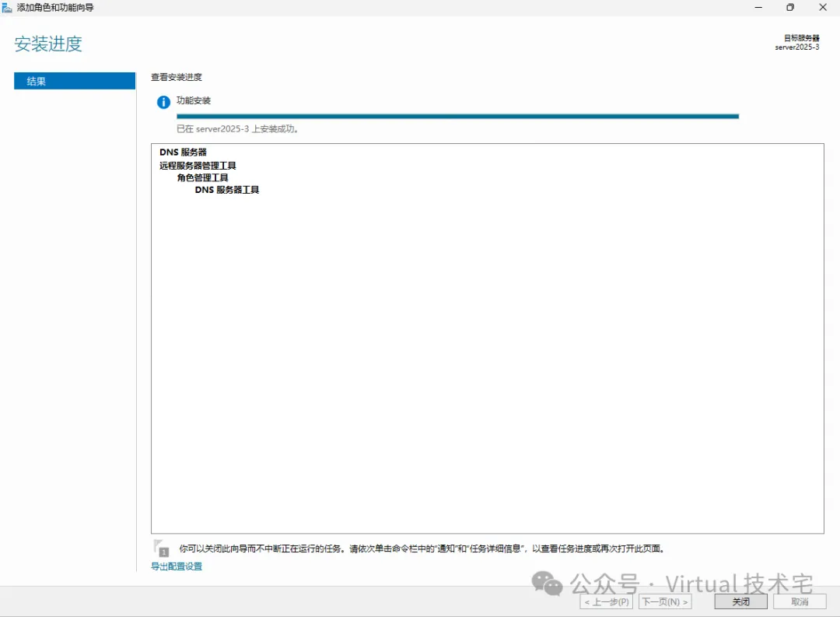Select the 角色管理工具 entry
Image resolution: width=840 pixels, height=617 pixels.
pos(202,177)
